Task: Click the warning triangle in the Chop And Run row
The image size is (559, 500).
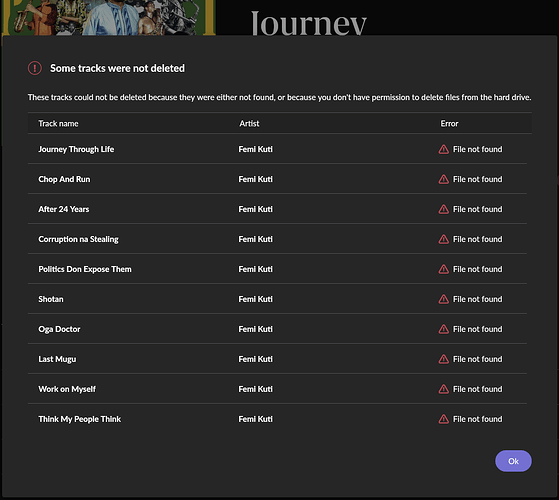Action: pos(443,179)
